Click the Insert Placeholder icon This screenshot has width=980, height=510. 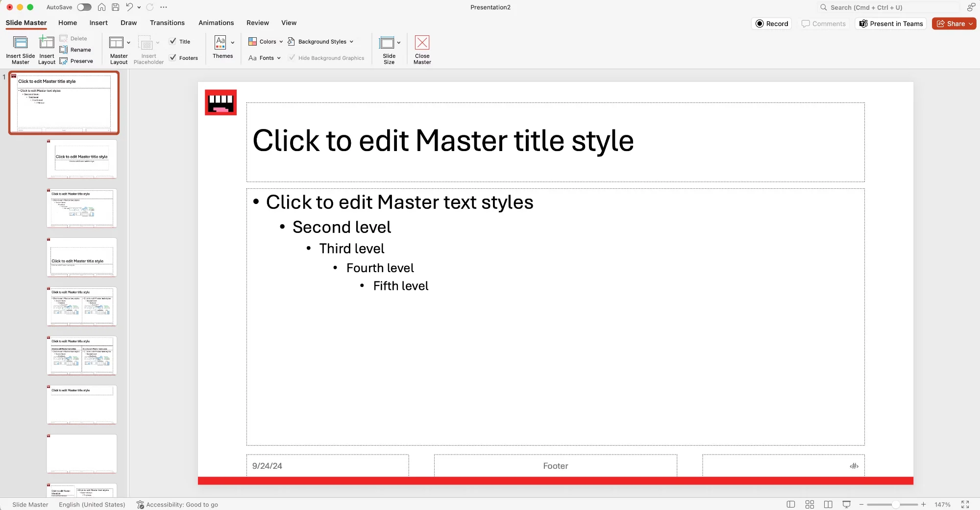tap(146, 43)
